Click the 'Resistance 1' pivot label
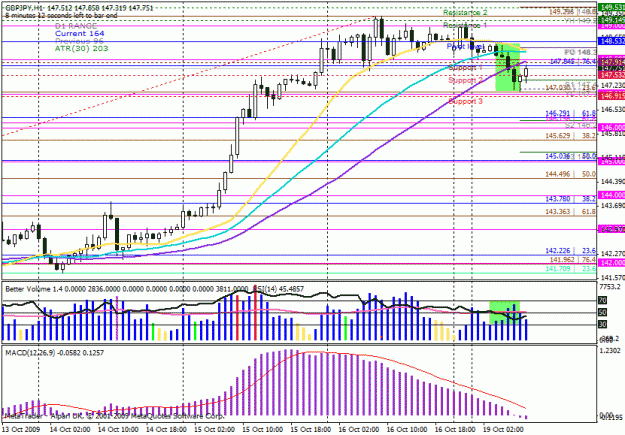Image resolution: width=625 pixels, height=435 pixels. click(465, 26)
